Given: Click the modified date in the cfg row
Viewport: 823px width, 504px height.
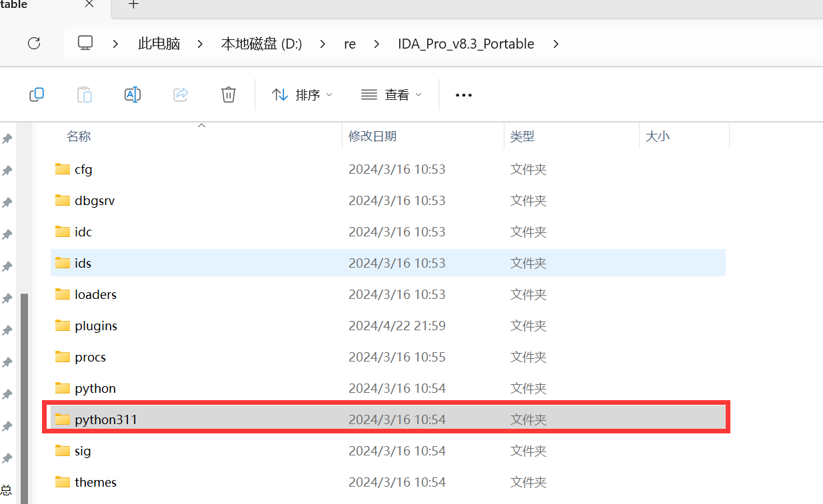Looking at the screenshot, I should coord(397,169).
